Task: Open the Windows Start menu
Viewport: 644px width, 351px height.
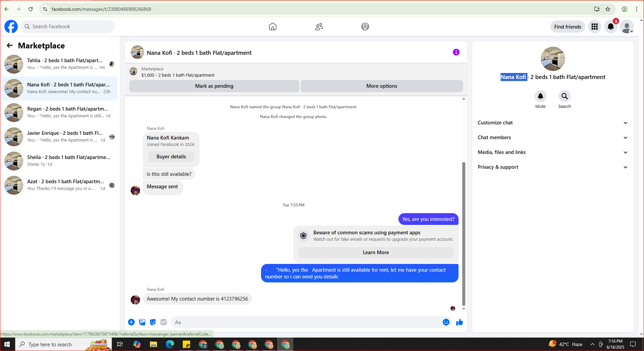Action: click(x=7, y=344)
